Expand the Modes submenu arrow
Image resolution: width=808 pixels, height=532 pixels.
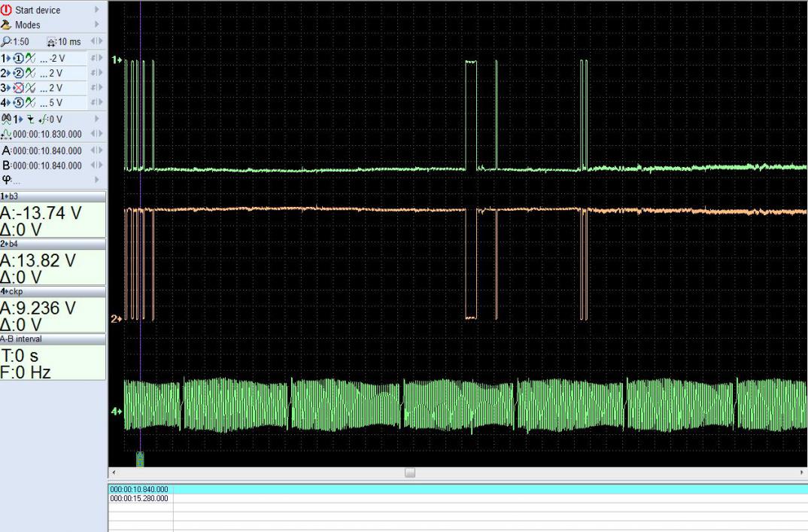pos(97,24)
